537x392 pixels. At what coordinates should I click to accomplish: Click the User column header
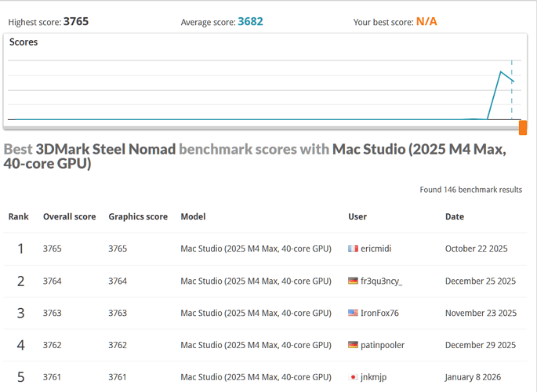coord(357,216)
